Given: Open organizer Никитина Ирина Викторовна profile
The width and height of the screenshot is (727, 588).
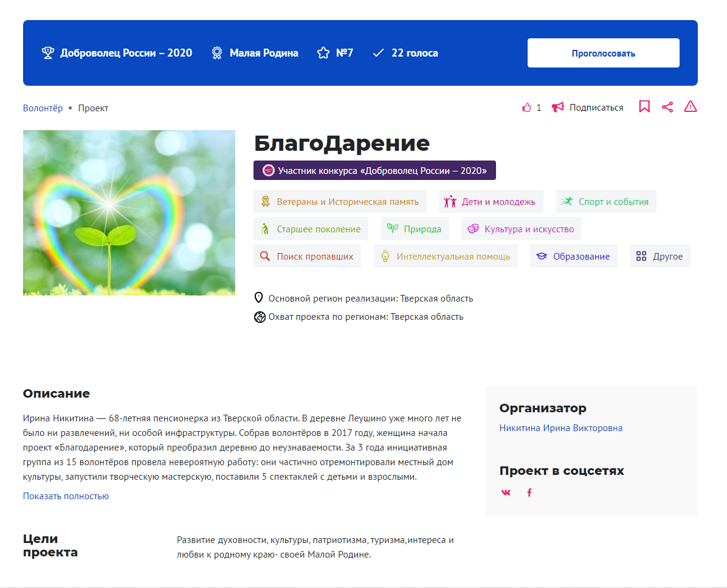Looking at the screenshot, I should click(x=561, y=428).
